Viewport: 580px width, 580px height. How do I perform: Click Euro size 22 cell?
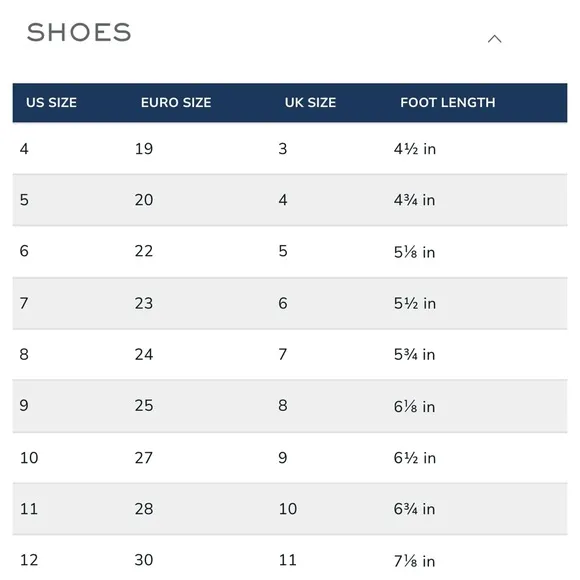144,251
